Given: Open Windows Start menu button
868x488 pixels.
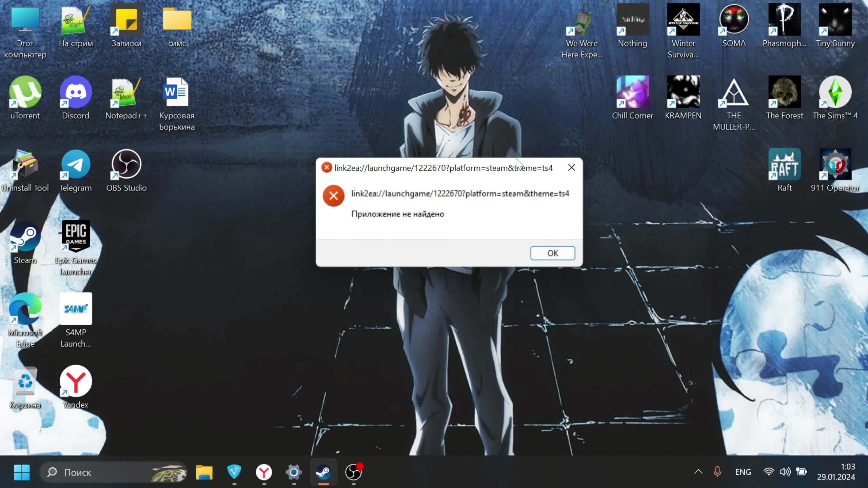Looking at the screenshot, I should (21, 472).
